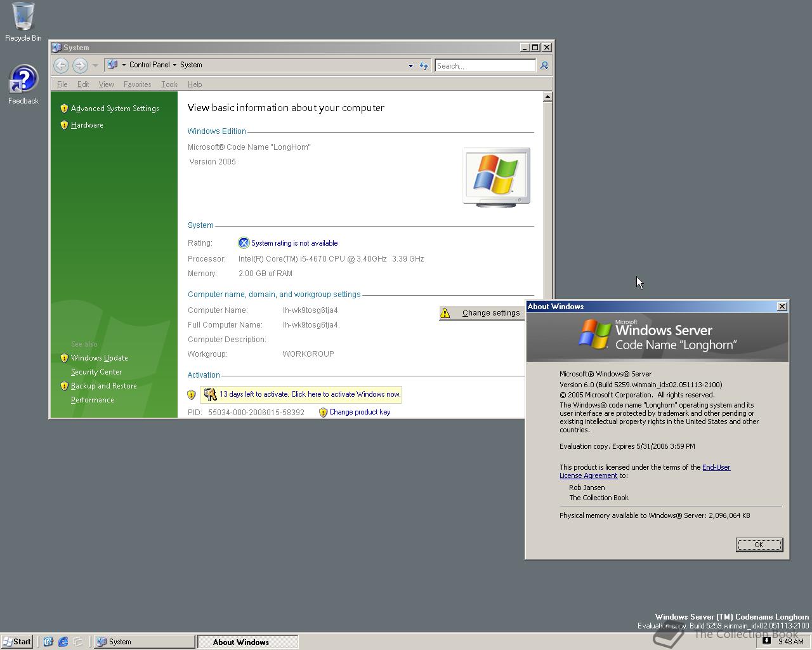Launch Internet Explorer from quick launch
Viewport: 812px width, 650px height.
point(63,642)
